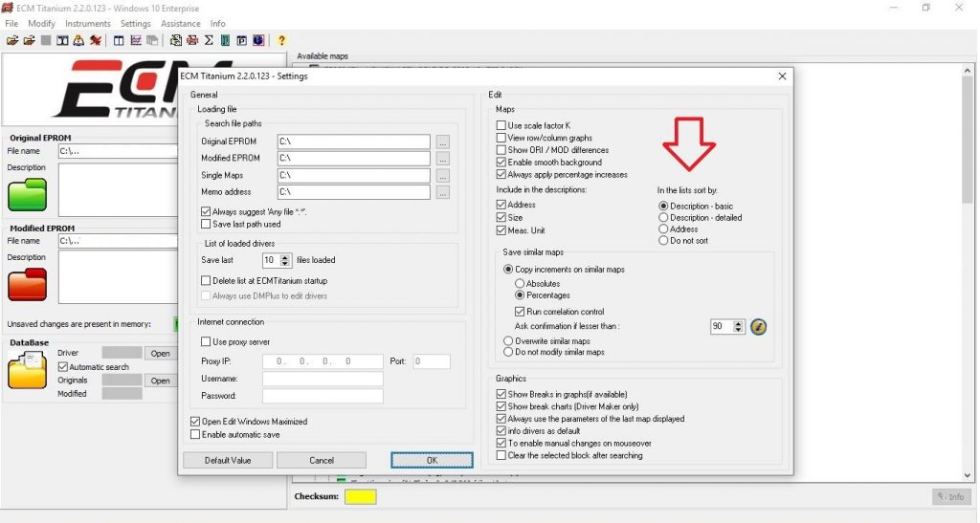Click the yellow DataBase folder icon

click(27, 369)
